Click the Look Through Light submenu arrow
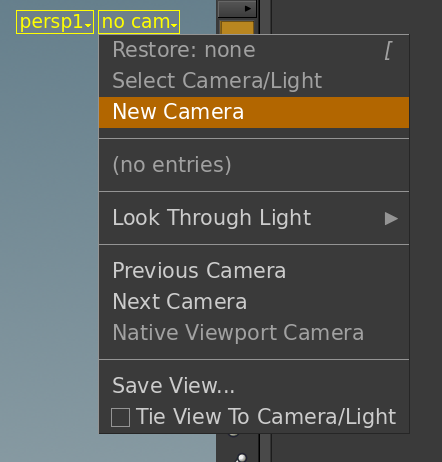 [391, 219]
